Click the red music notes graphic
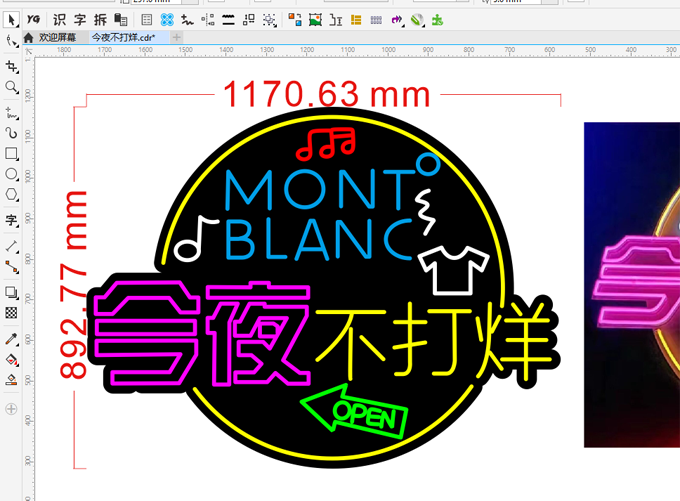This screenshot has width=680, height=501. click(x=326, y=144)
